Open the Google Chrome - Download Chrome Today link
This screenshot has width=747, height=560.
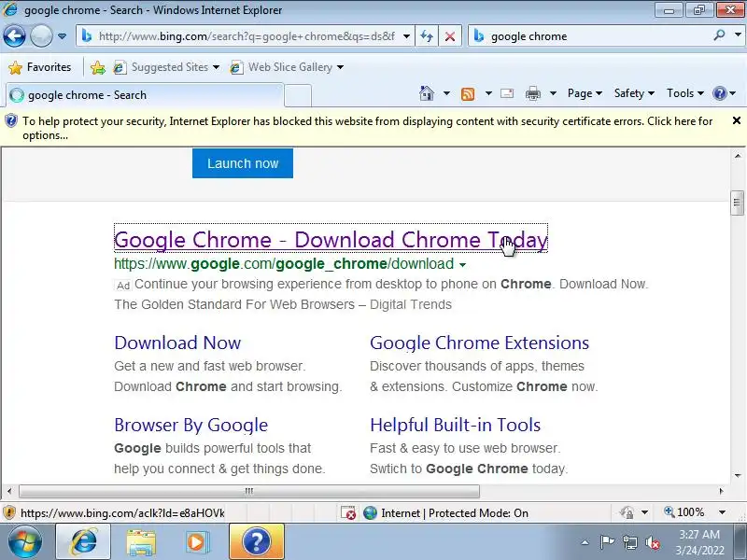pos(331,239)
